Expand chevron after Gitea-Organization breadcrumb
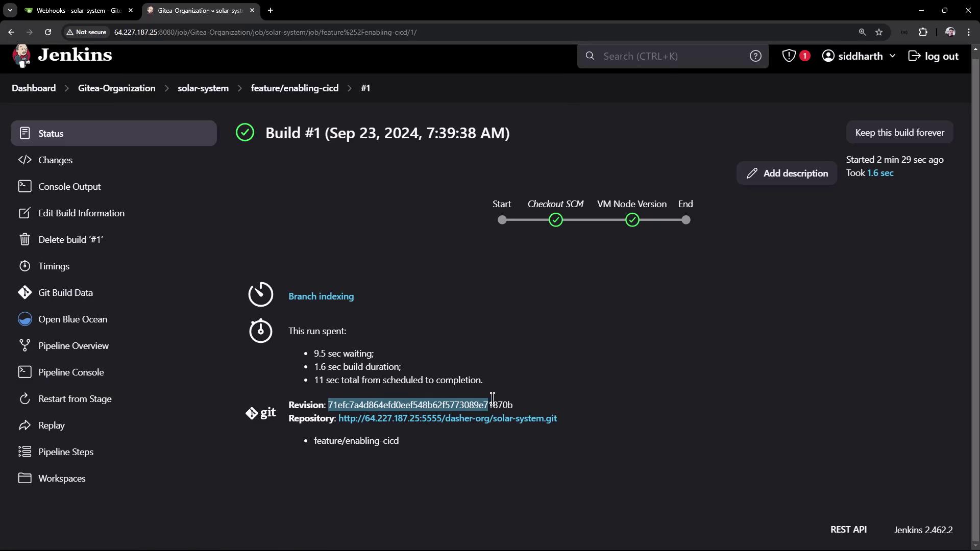This screenshot has height=551, width=980. [x=167, y=88]
